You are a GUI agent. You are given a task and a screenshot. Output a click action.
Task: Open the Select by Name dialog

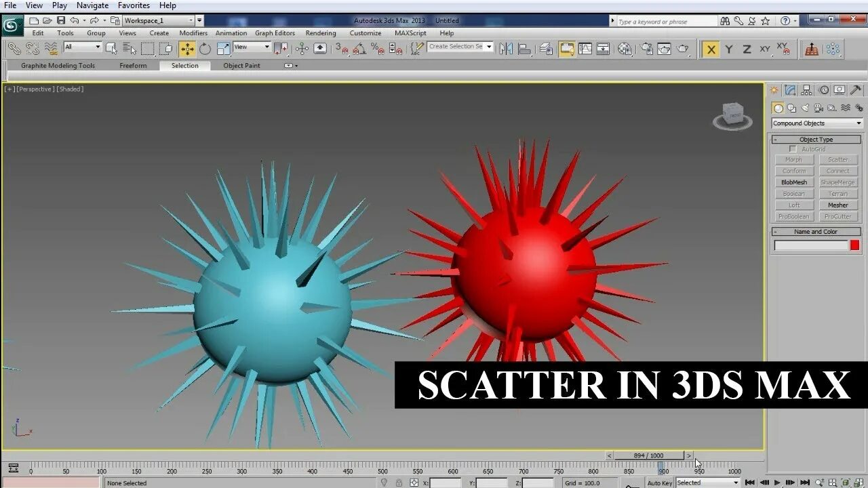coord(129,49)
